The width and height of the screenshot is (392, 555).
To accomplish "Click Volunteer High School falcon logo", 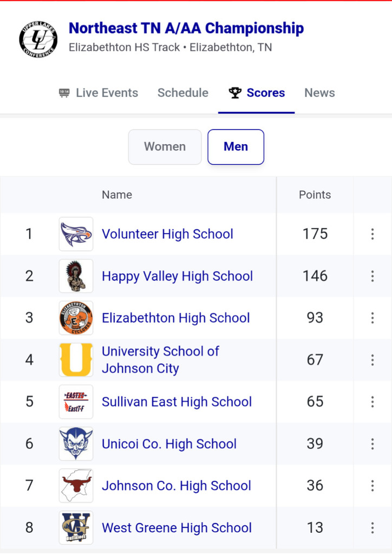I will 76,234.
